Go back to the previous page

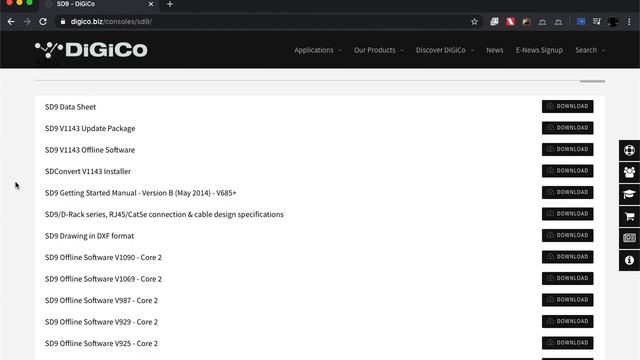click(x=11, y=22)
